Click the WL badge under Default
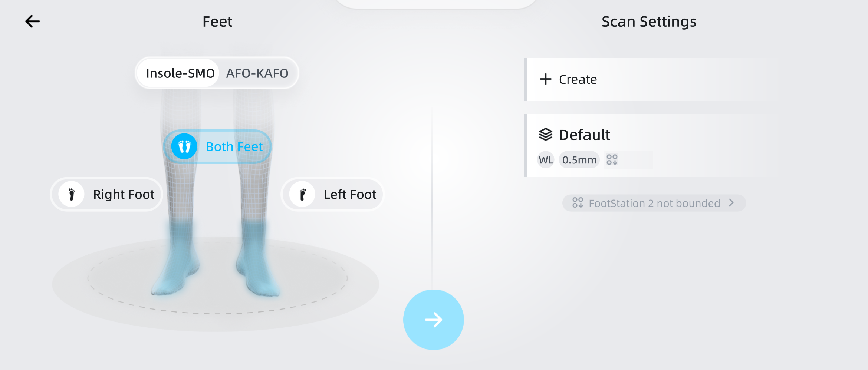The image size is (868, 370). 546,160
